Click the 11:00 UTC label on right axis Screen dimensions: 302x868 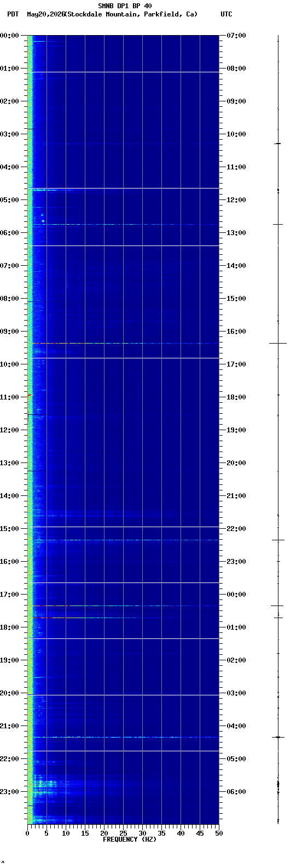236,167
